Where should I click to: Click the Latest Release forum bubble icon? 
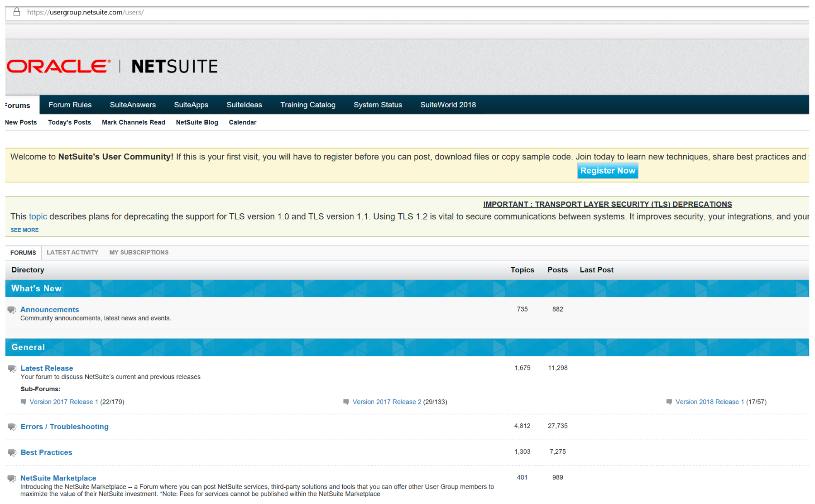point(12,369)
